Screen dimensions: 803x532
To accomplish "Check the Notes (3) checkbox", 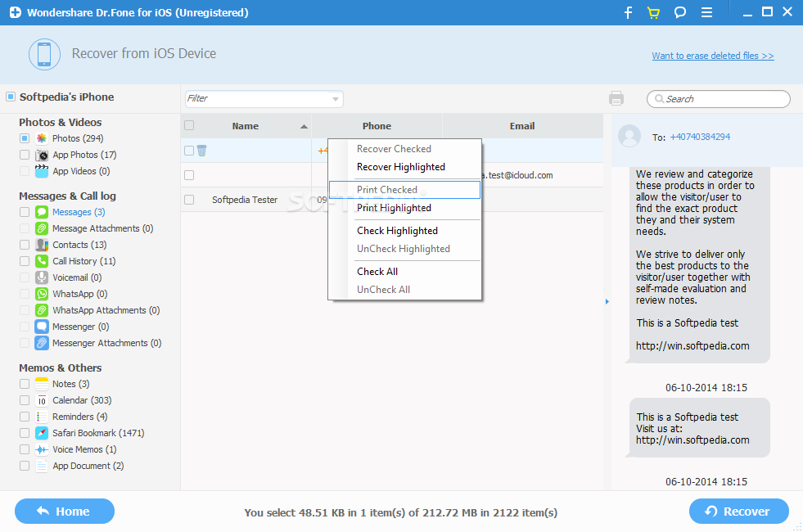I will (x=25, y=384).
